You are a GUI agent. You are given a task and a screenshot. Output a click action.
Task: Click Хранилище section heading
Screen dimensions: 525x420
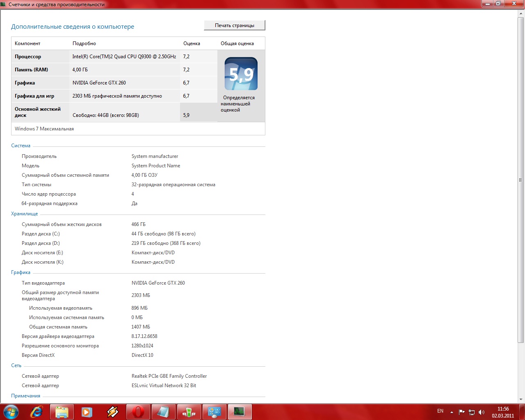24,214
